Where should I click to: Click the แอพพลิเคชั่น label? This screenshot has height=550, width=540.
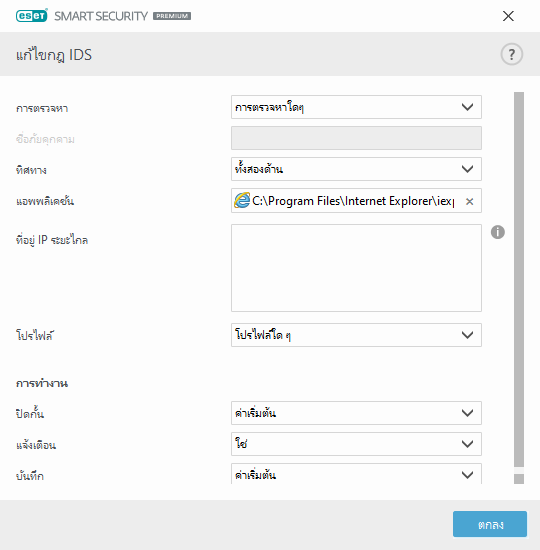(45, 201)
